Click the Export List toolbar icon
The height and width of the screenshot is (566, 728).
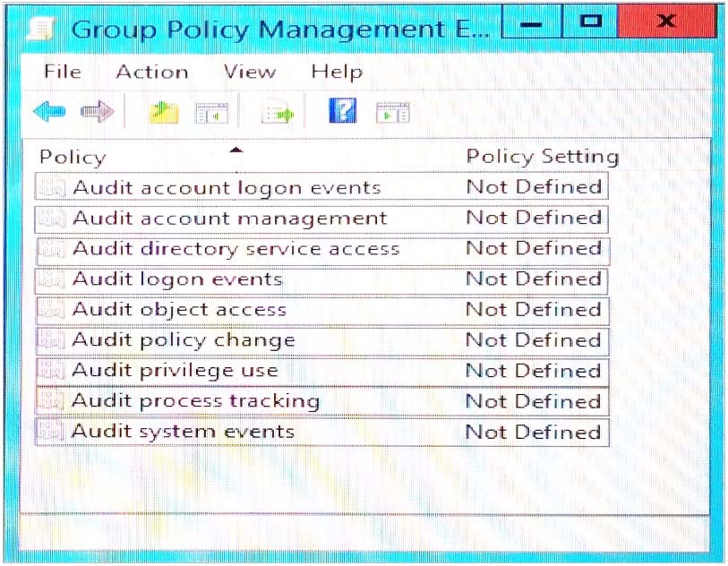coord(278,114)
